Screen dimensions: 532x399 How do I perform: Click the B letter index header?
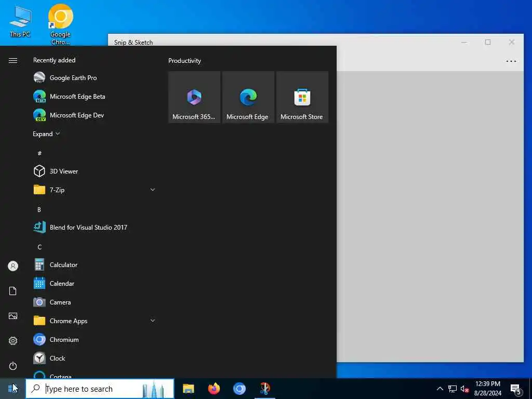(39, 209)
